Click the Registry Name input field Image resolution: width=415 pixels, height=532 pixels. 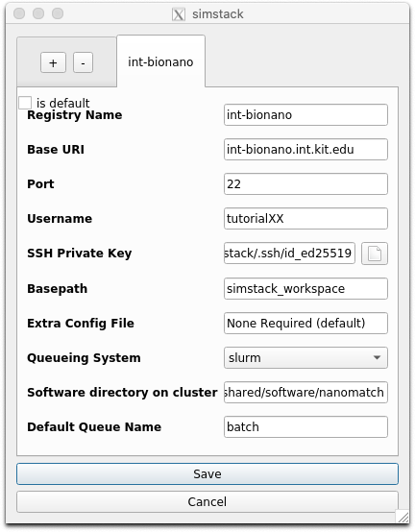[305, 114]
